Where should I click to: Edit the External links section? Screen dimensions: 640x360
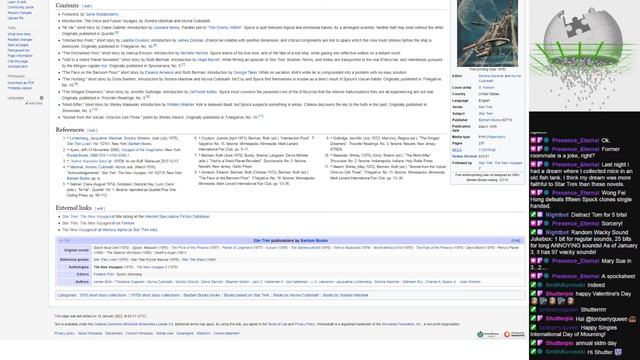pyautogui.click(x=100, y=209)
